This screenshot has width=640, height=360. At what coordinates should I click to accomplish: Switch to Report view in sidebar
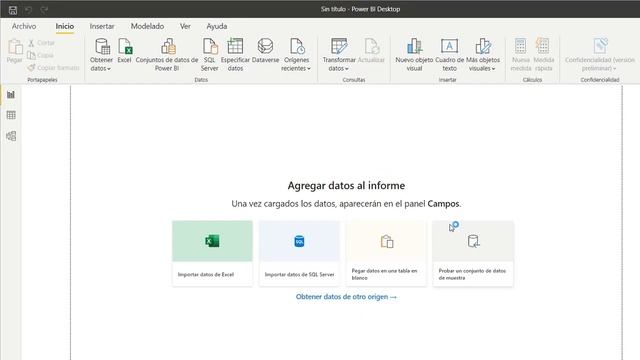(11, 95)
